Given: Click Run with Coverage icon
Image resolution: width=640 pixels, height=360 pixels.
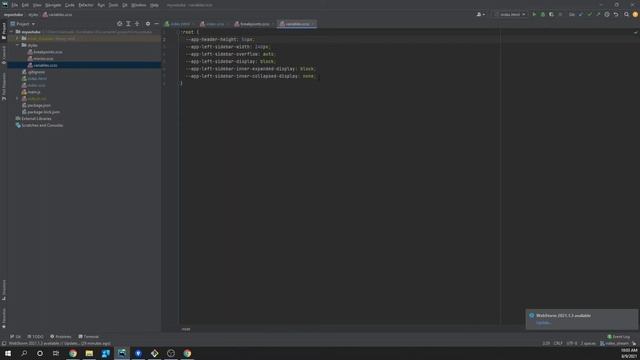Looking at the screenshot, I should pos(551,14).
